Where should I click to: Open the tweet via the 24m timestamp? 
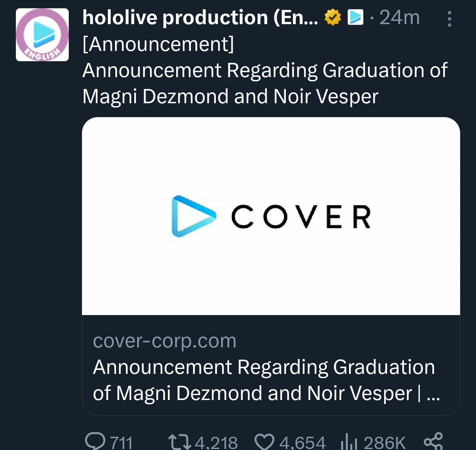[x=399, y=17]
